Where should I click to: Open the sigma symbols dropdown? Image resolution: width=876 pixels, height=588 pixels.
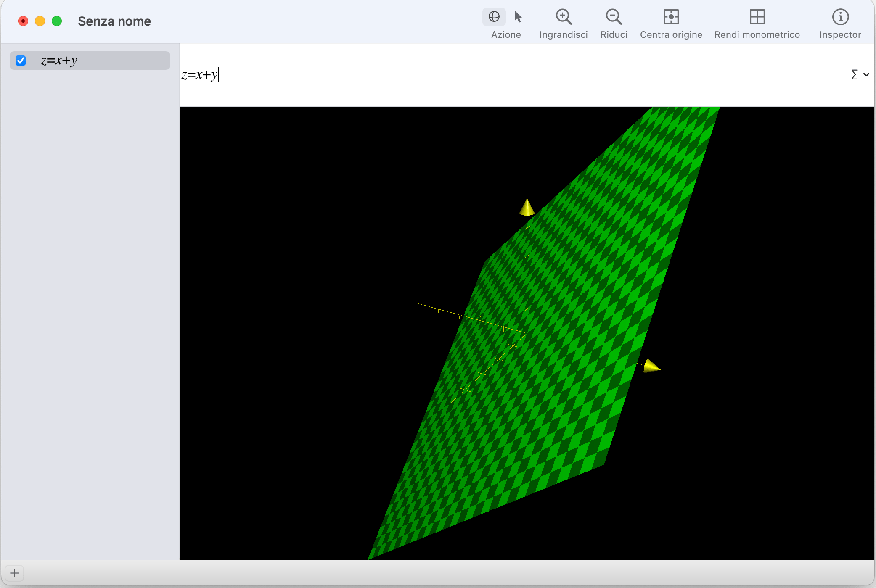coord(859,75)
